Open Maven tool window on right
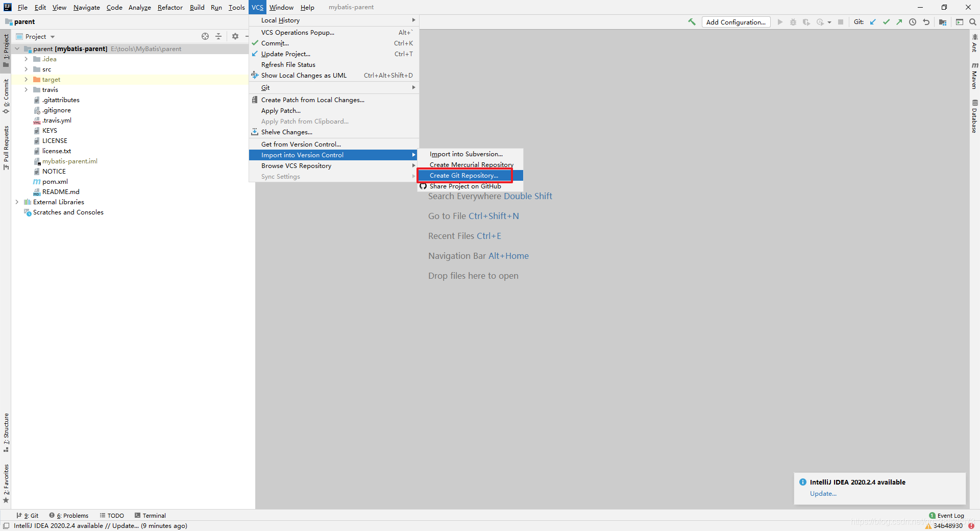Image resolution: width=980 pixels, height=531 pixels. [x=974, y=76]
